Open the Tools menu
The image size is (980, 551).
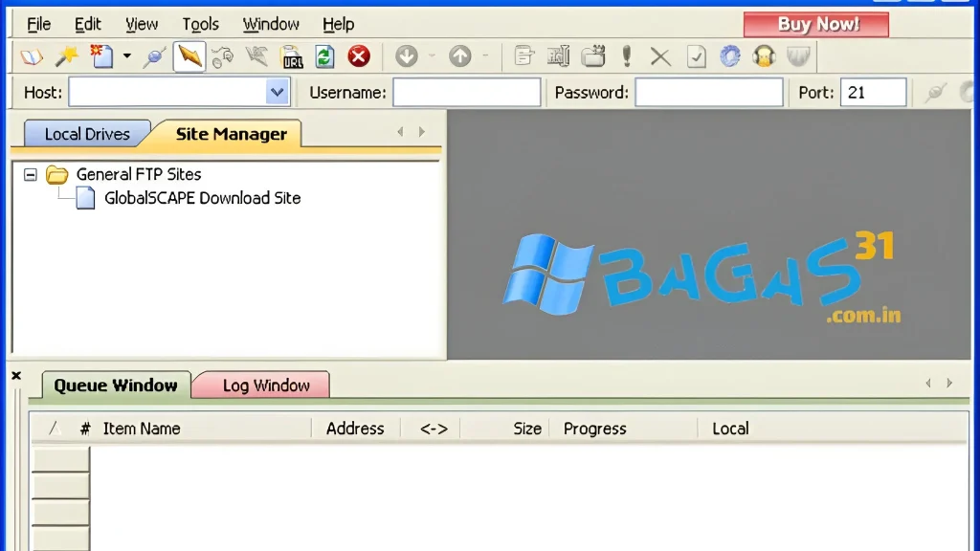click(200, 24)
